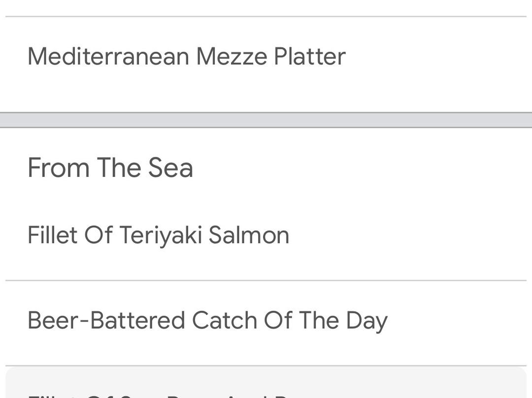The image size is (532, 398).
Task: Click the word Platter in Mezze item
Action: point(309,56)
